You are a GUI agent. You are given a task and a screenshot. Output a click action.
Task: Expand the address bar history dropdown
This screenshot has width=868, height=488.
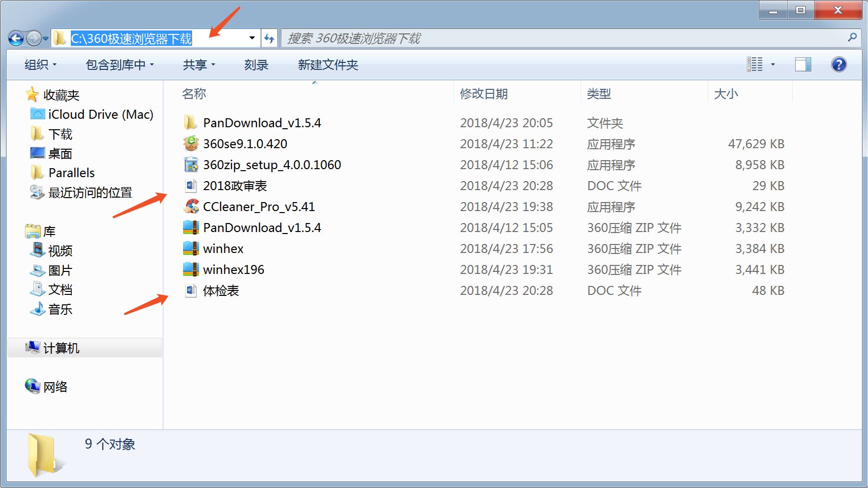[252, 38]
